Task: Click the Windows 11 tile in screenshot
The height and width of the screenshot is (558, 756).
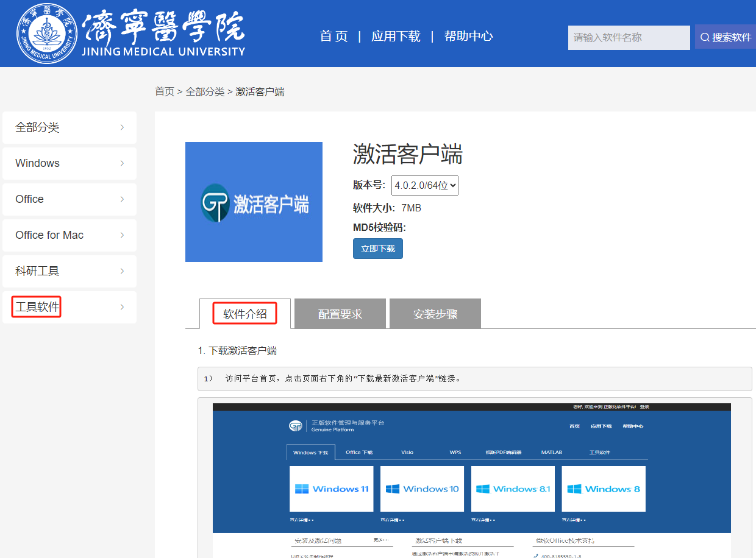Action: [331, 489]
